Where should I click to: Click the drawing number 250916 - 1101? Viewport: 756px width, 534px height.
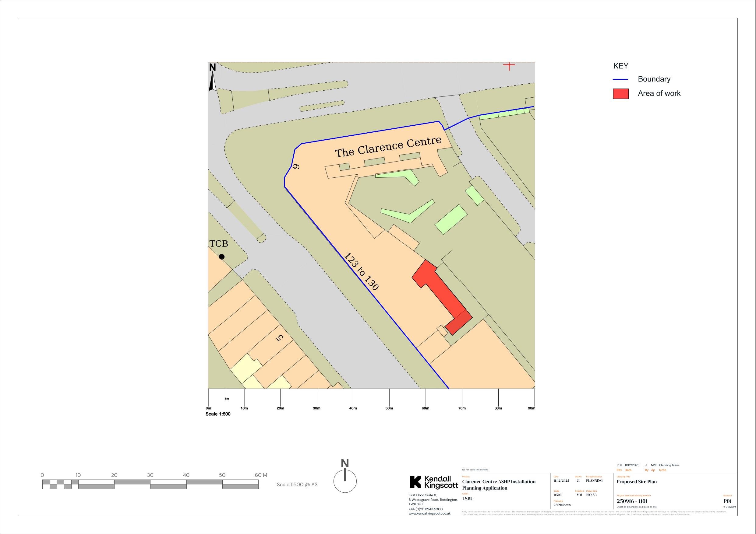[x=632, y=501]
